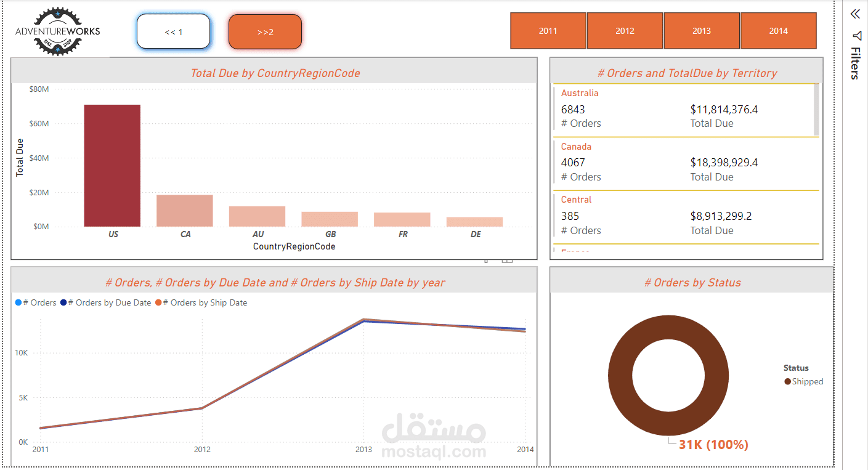Click the AdventureWorks gear logo
The height and width of the screenshot is (470, 868).
57,31
